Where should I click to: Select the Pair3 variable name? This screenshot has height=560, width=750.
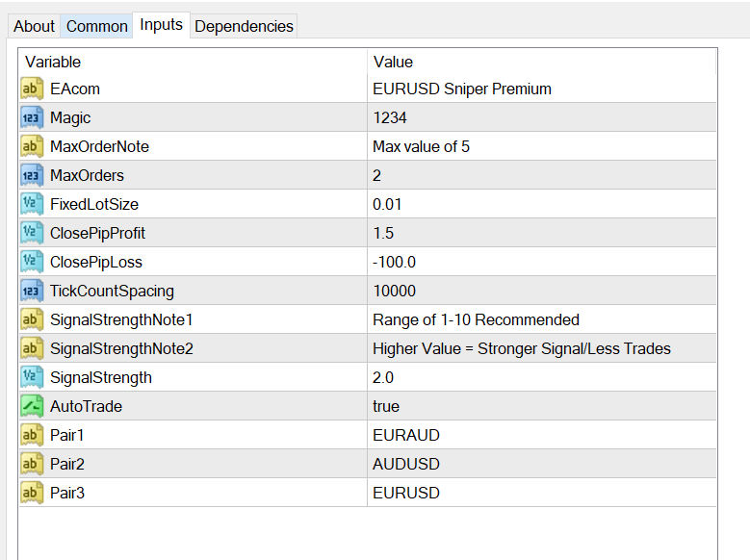pos(67,493)
